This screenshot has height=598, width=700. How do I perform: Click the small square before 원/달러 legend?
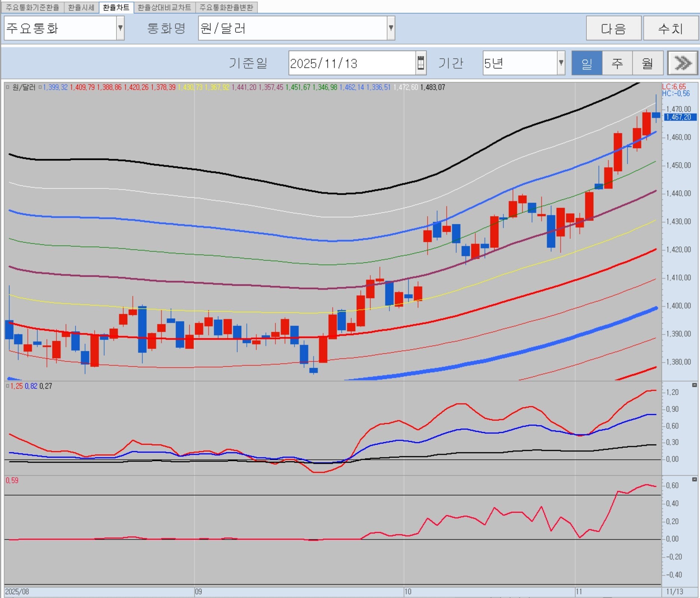point(7,87)
